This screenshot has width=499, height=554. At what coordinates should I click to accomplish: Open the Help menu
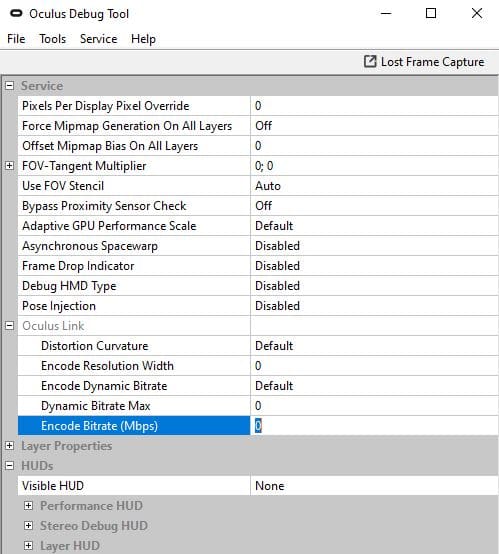[143, 39]
